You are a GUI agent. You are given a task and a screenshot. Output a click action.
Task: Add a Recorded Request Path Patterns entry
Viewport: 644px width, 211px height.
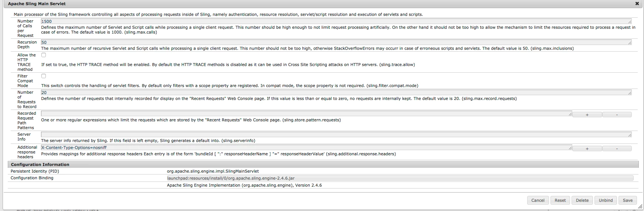[587, 115]
